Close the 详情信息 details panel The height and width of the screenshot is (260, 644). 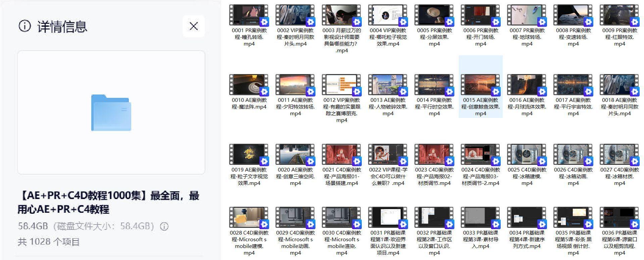(x=194, y=26)
